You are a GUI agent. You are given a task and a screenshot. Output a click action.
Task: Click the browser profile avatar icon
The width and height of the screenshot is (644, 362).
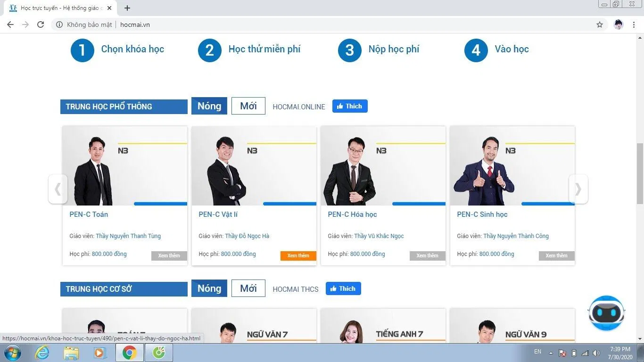tap(618, 25)
